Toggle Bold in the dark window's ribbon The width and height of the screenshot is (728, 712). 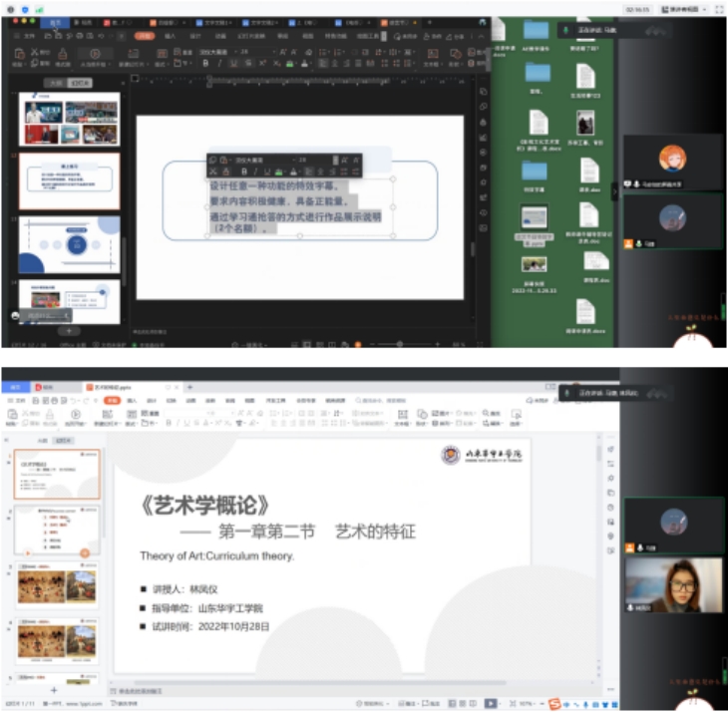(x=205, y=63)
